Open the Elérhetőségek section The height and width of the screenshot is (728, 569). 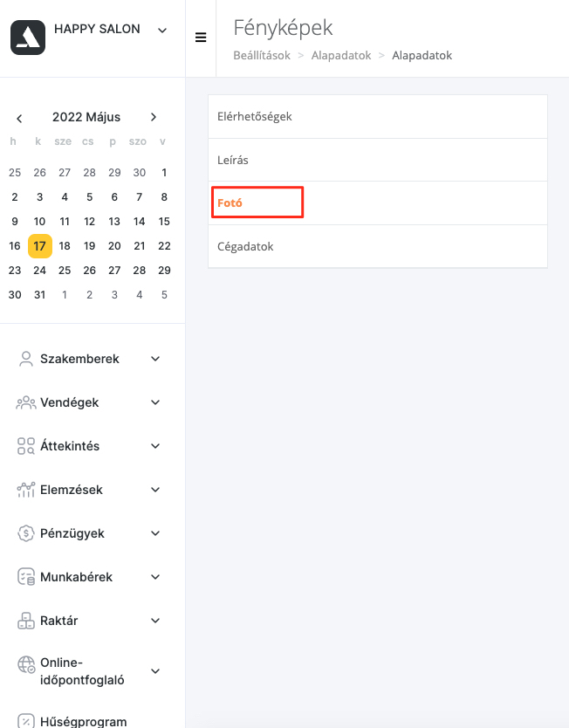click(377, 117)
